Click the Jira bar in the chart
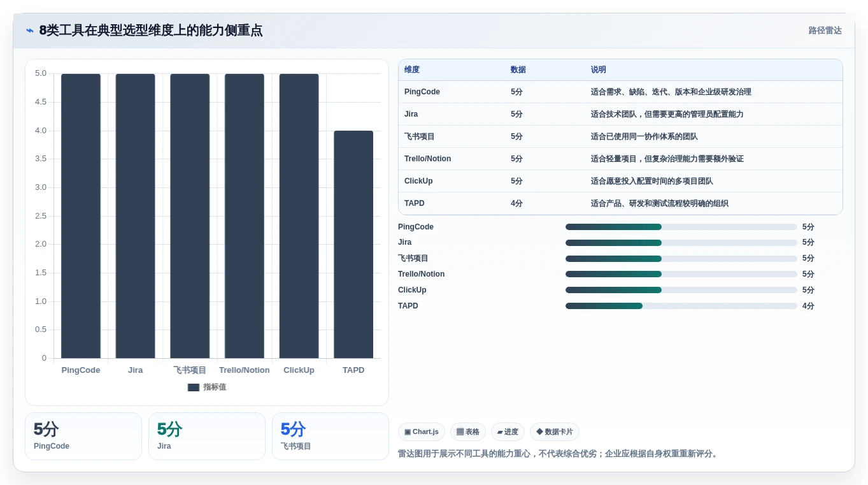Image resolution: width=868 pixels, height=485 pixels. (x=135, y=216)
